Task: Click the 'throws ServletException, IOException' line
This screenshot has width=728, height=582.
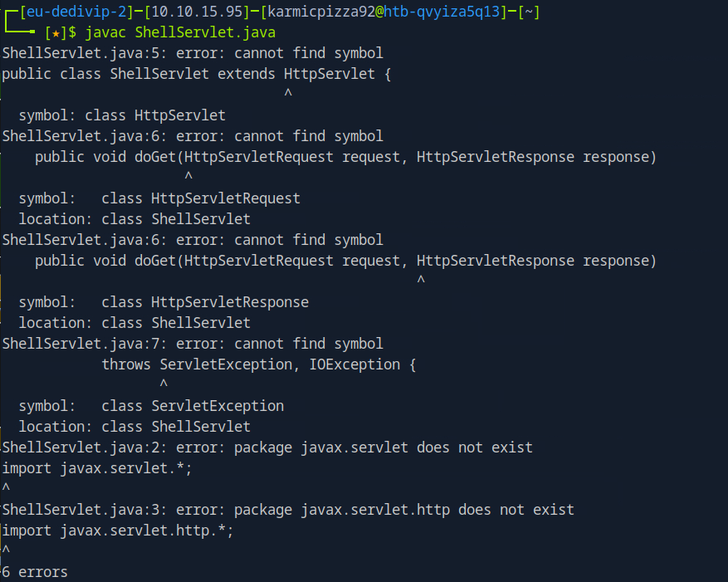Action: (258, 364)
